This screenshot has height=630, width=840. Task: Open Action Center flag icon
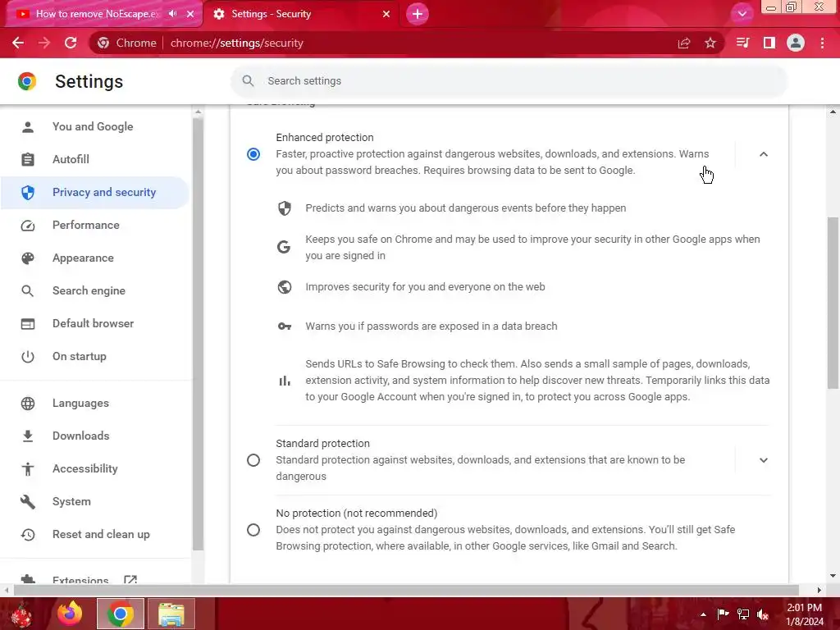tap(724, 614)
